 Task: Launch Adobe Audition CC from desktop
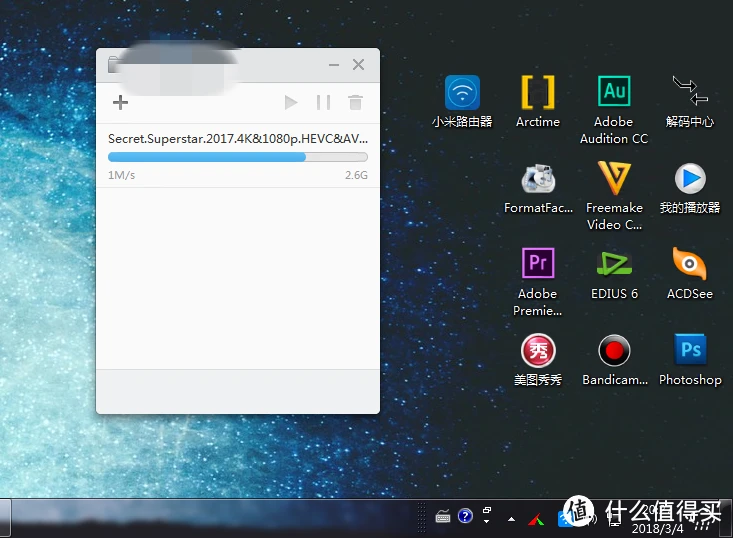click(x=614, y=110)
